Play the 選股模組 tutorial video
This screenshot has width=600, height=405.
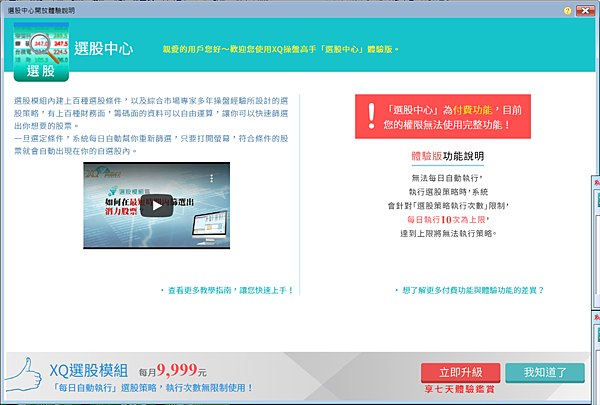point(157,206)
